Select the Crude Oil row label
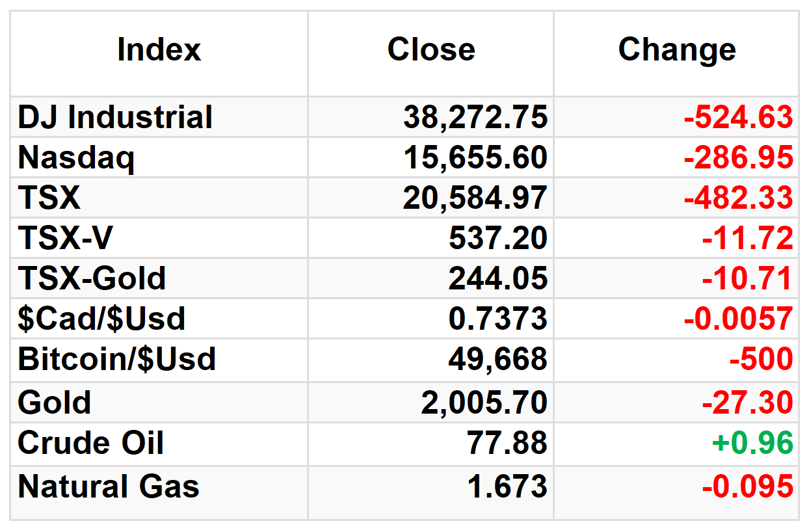 91,443
